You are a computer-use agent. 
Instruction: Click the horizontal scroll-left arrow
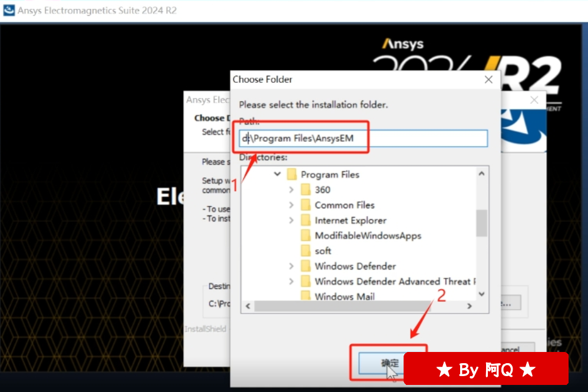(248, 306)
